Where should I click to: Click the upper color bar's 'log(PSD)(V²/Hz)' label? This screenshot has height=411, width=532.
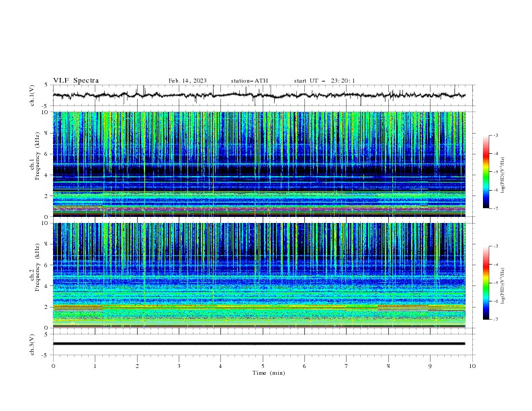click(x=502, y=175)
